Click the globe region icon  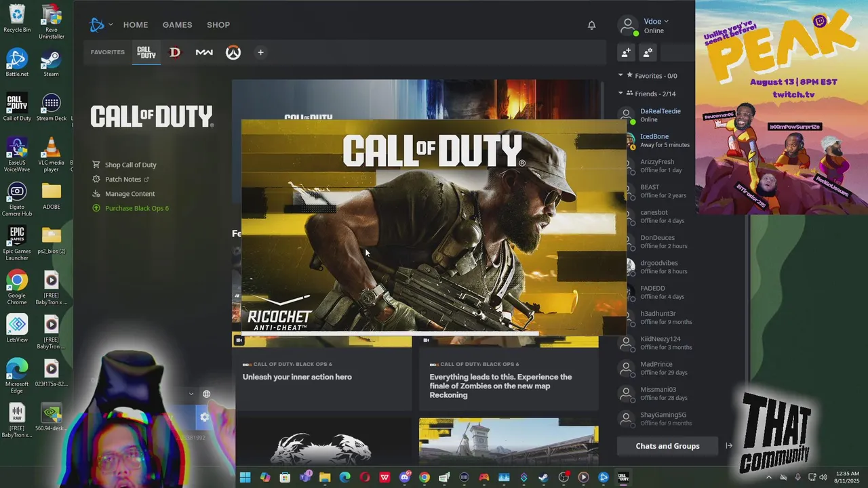pyautogui.click(x=206, y=394)
